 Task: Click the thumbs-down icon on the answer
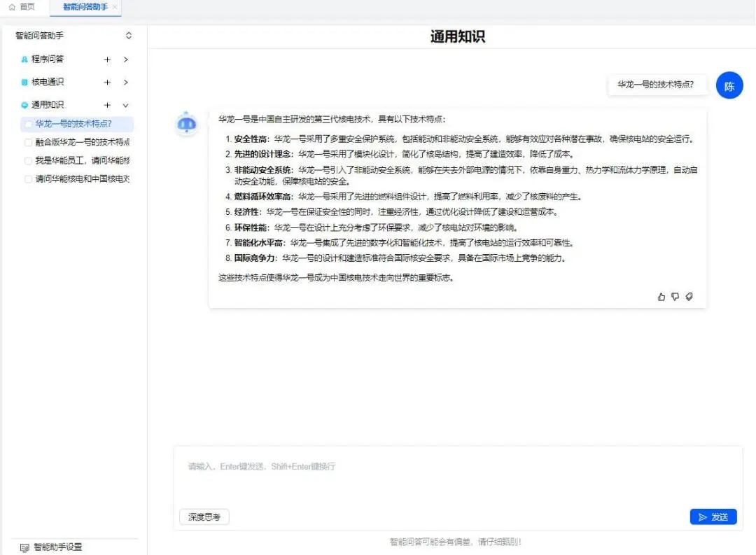click(675, 297)
